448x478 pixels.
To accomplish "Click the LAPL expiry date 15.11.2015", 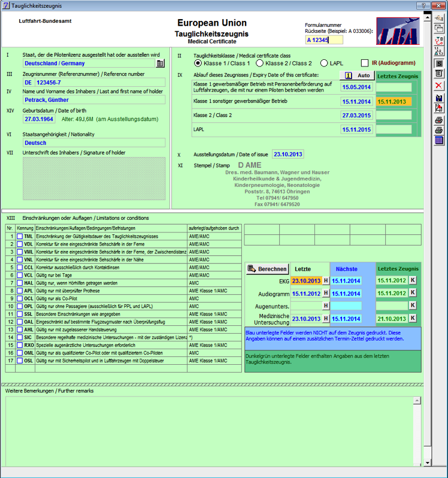I will [x=356, y=130].
